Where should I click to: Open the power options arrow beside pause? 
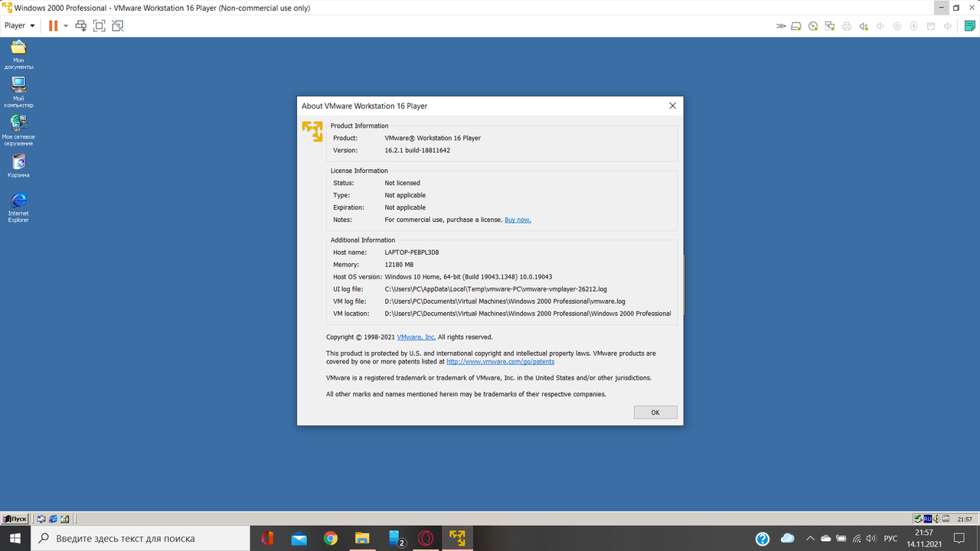click(66, 25)
